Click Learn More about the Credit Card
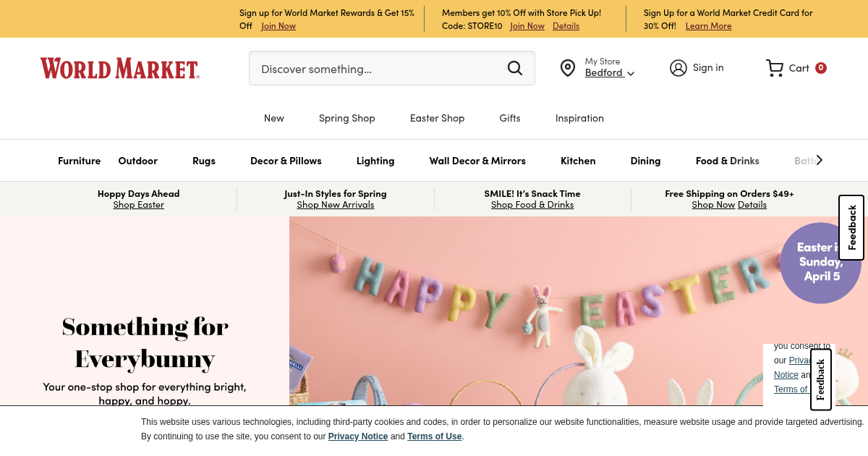The image size is (868, 456). coord(708,26)
